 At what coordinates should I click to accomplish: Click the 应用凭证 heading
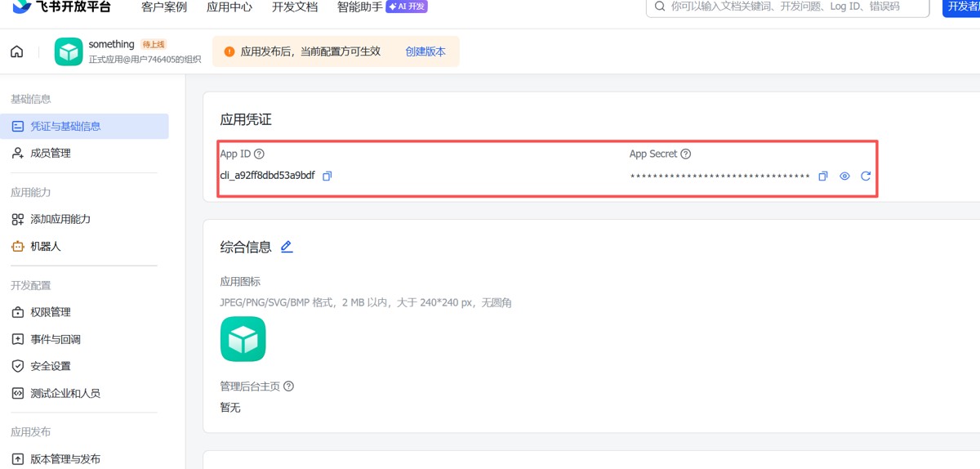246,119
